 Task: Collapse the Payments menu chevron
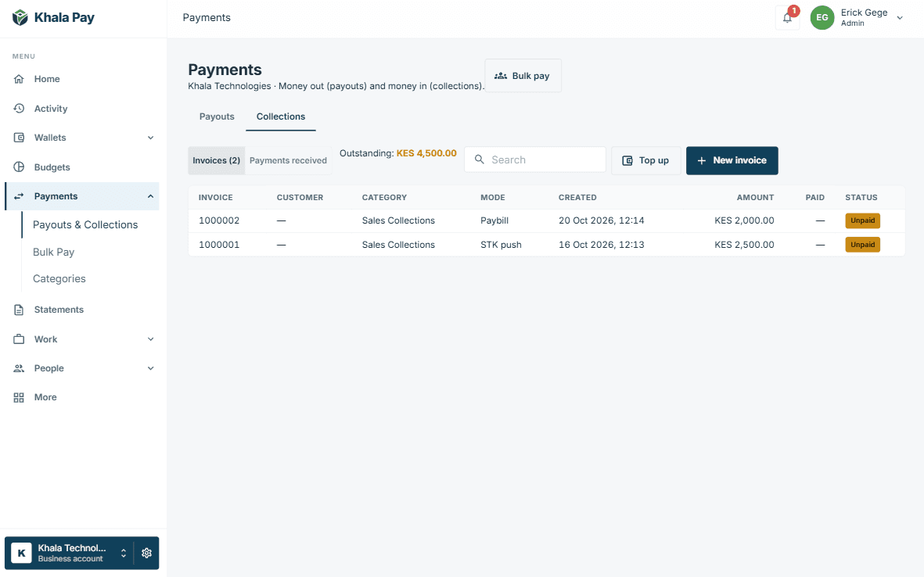[x=151, y=196]
